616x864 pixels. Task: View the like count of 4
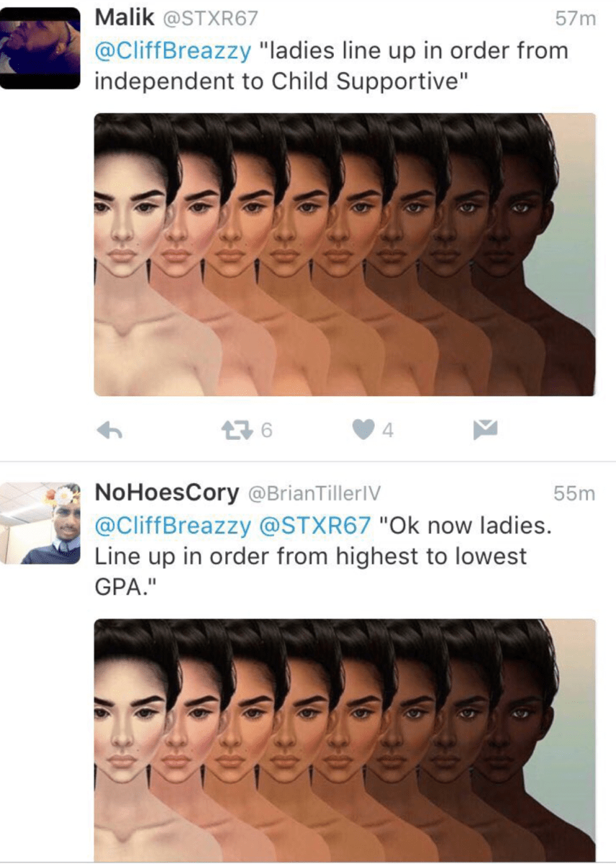click(x=388, y=431)
